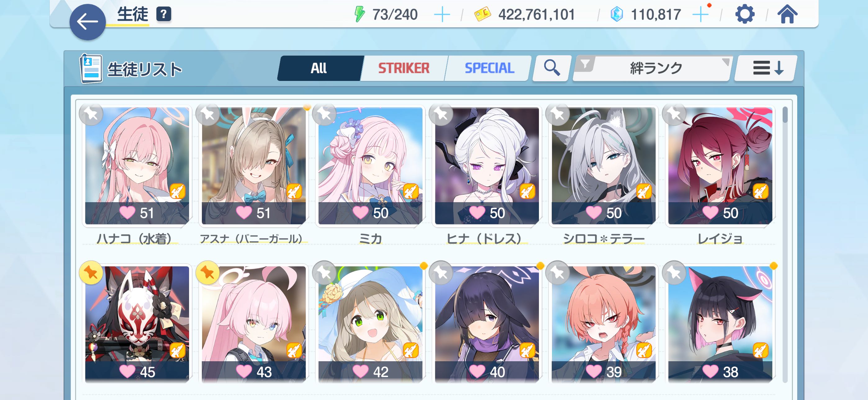Open the help question mark beside 生徒
The width and height of the screenshot is (868, 400).
pos(163,15)
